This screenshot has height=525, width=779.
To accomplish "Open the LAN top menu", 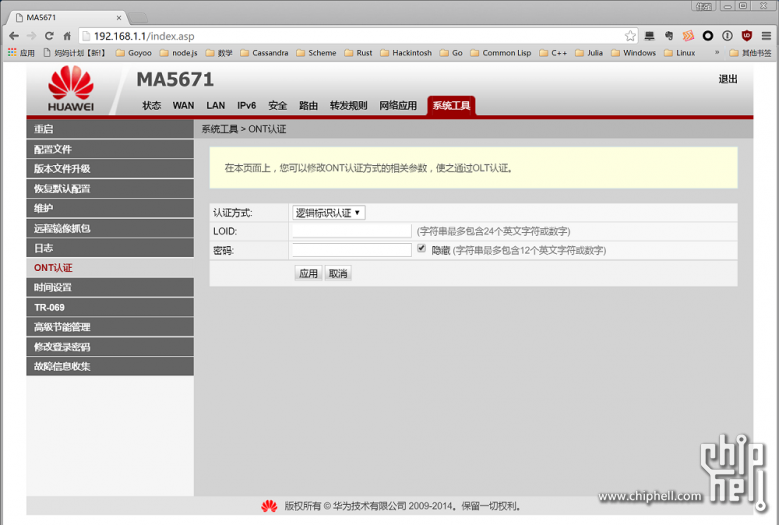I will (x=216, y=105).
